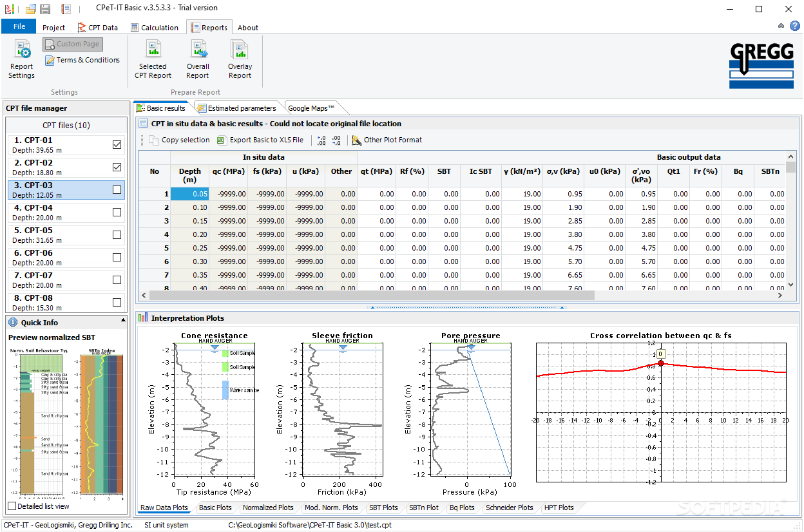The image size is (804, 532).
Task: Enable Detailed list view checkbox
Action: [x=12, y=506]
